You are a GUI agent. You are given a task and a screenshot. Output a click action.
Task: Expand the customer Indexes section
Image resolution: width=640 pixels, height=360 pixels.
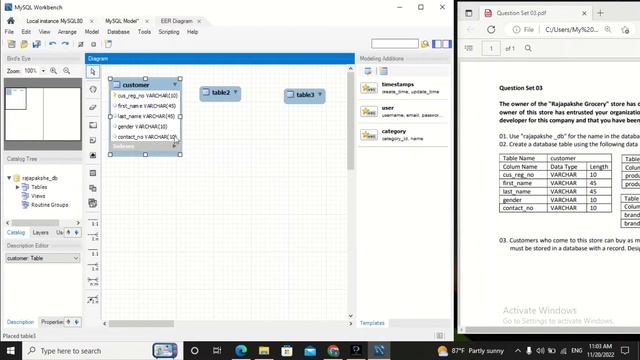click(174, 146)
